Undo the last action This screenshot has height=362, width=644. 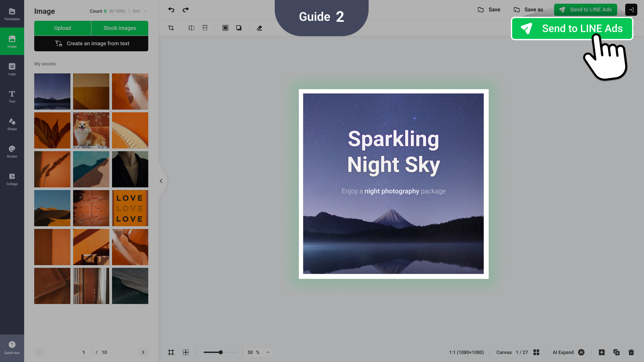pyautogui.click(x=171, y=10)
